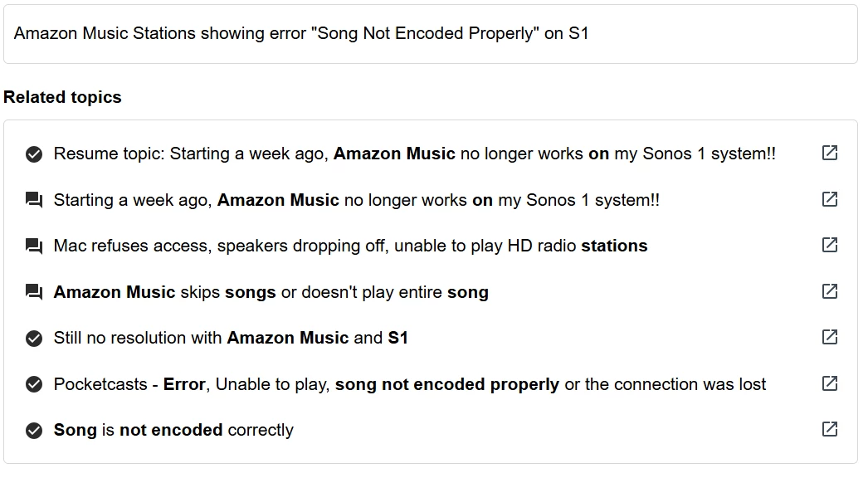Open Still no resolution with Amazon Music topic
Image resolution: width=868 pixels, height=478 pixels.
[231, 338]
